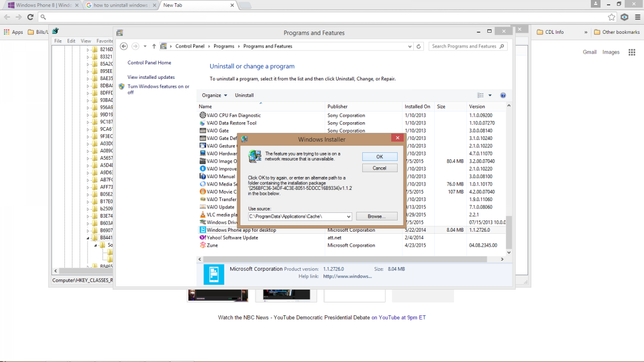Click the VAIO CPU Fan Diagnostic icon
The width and height of the screenshot is (644, 362).
202,115
